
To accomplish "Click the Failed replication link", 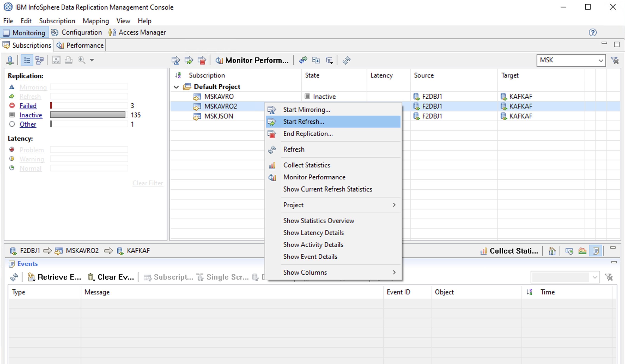I will tap(28, 106).
